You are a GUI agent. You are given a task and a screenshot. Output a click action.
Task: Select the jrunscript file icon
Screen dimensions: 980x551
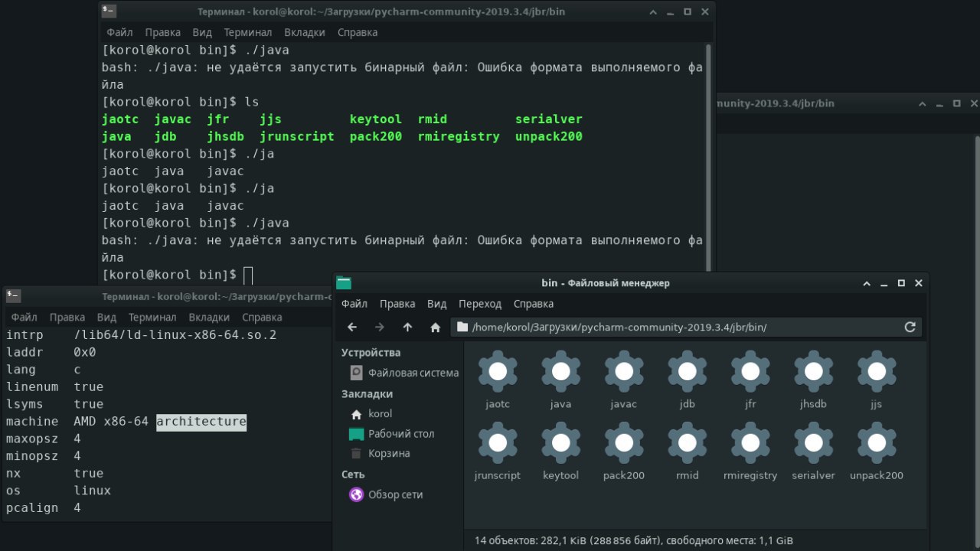coord(498,443)
